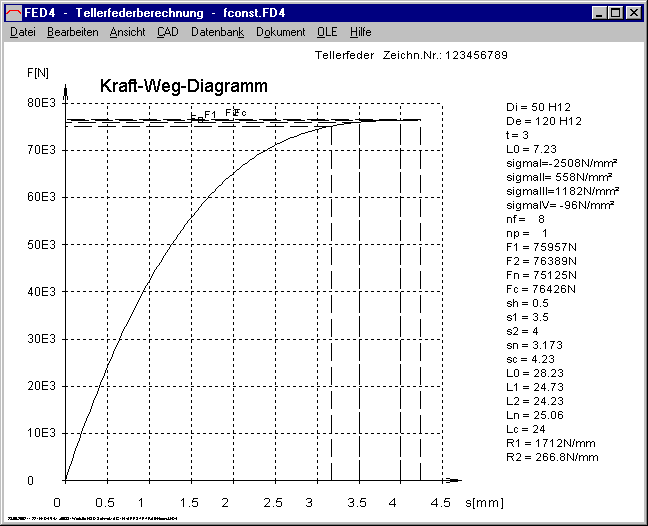Open the Dokument menu
Image resolution: width=648 pixels, height=526 pixels.
tap(281, 32)
